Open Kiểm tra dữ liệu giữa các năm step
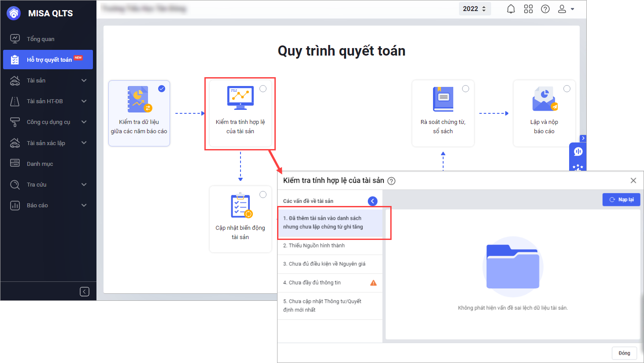644x363 pixels. pos(139,113)
